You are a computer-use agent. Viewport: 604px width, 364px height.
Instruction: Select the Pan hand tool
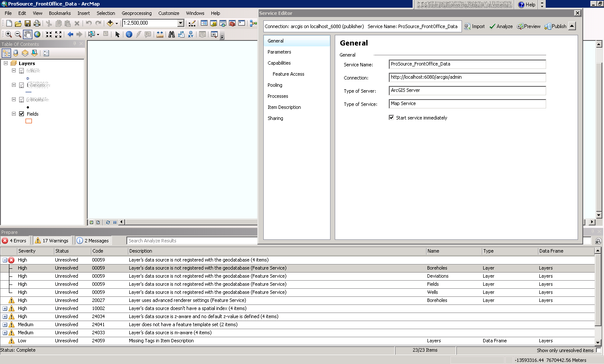pos(28,34)
